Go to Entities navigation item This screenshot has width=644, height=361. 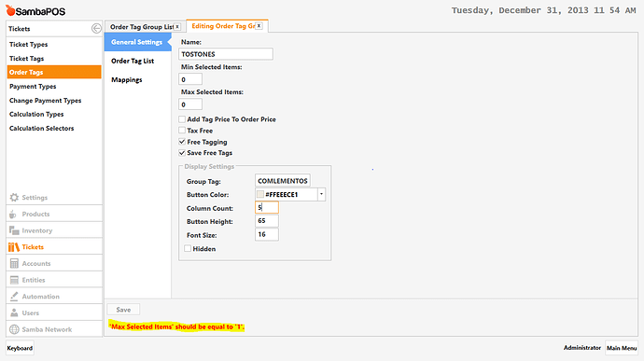pyautogui.click(x=54, y=280)
